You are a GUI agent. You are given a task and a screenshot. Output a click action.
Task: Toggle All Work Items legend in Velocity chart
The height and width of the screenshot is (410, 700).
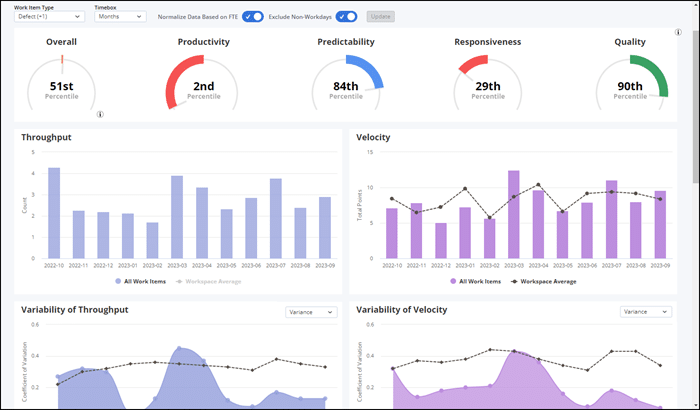coord(475,281)
